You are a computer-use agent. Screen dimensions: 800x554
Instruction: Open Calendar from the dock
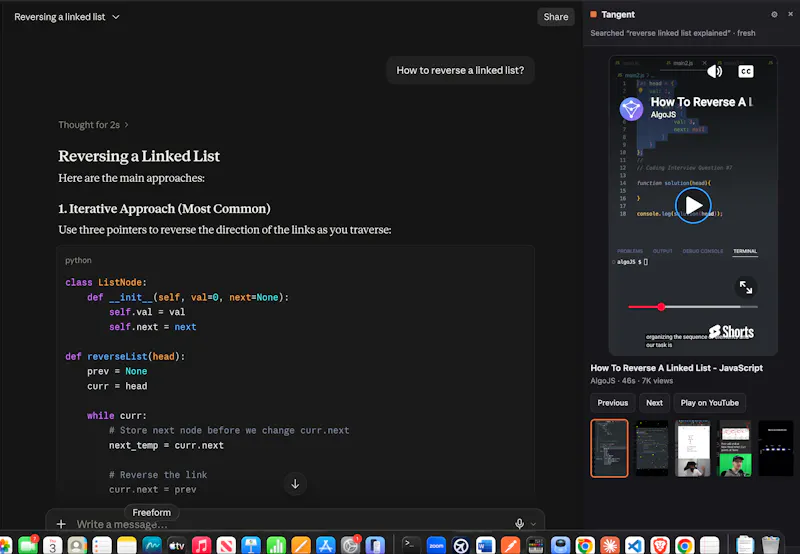53,545
